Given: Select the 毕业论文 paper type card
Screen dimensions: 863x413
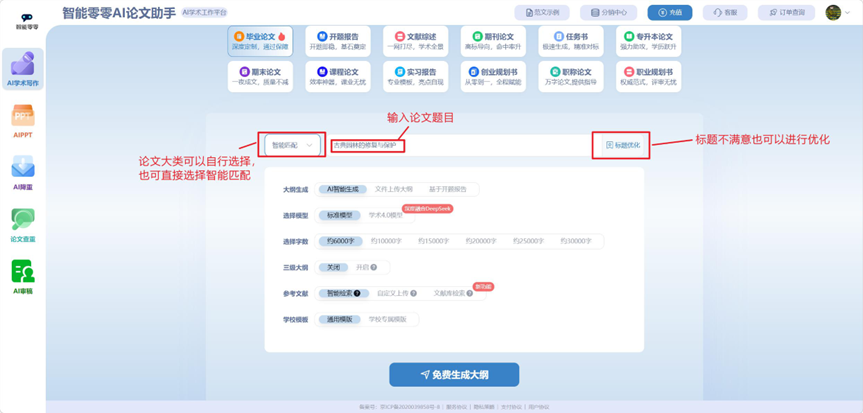Looking at the screenshot, I should 260,41.
